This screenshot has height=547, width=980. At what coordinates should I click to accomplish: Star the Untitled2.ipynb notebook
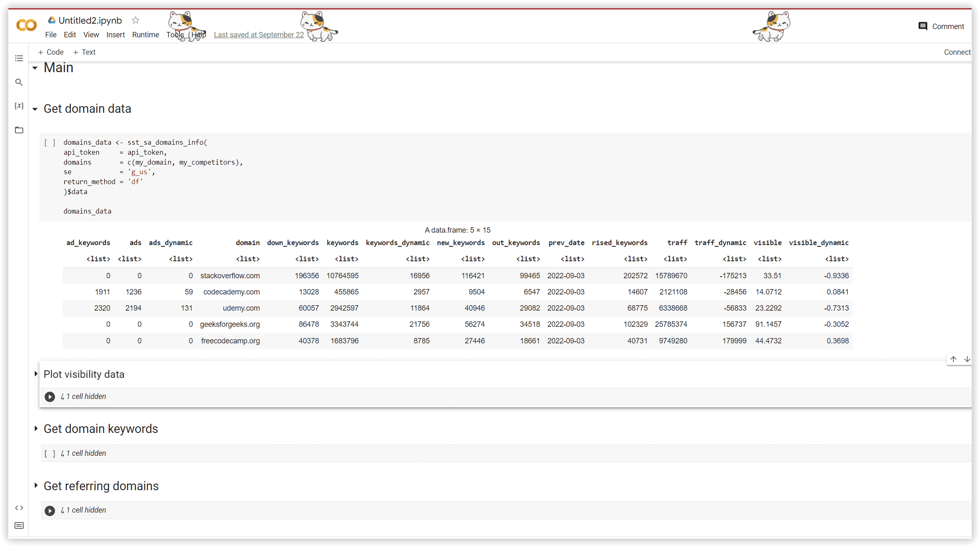[135, 20]
